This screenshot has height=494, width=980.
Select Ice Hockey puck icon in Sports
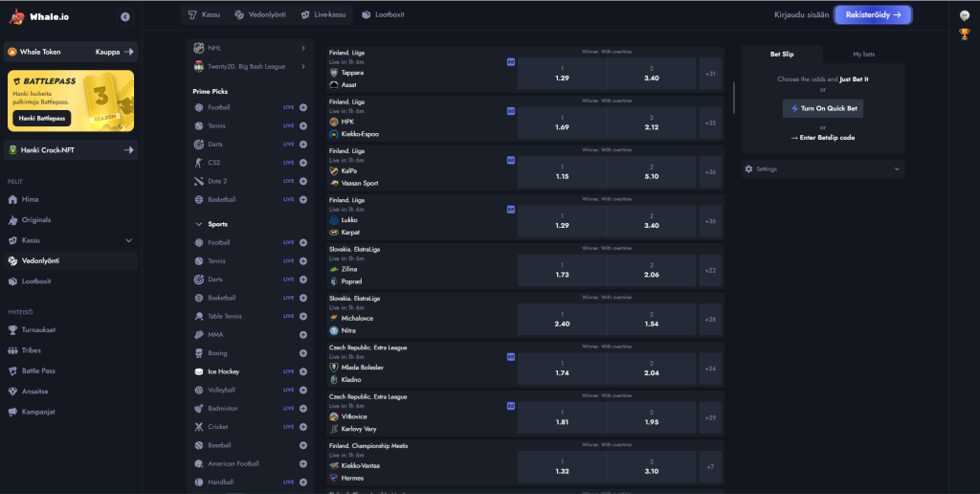(199, 371)
